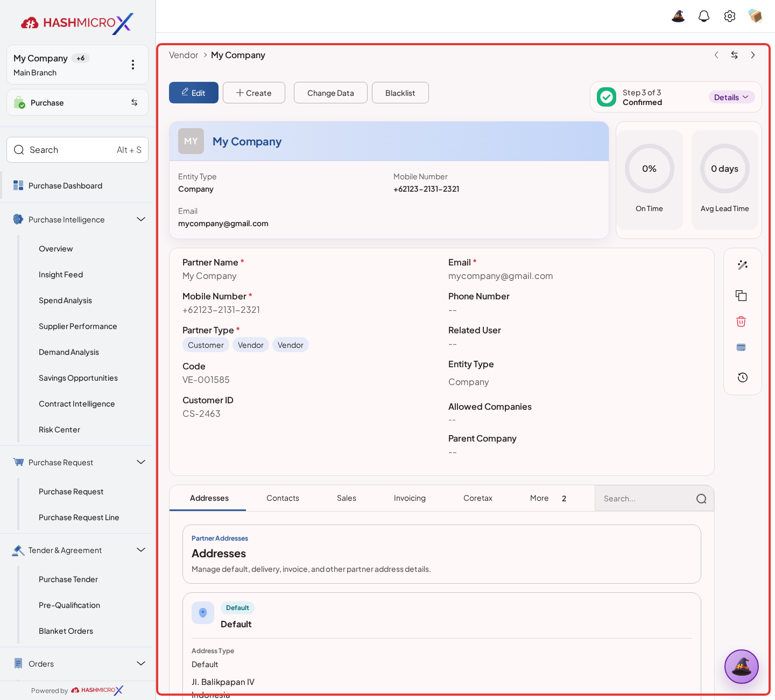Click the Edit button

[x=194, y=93]
